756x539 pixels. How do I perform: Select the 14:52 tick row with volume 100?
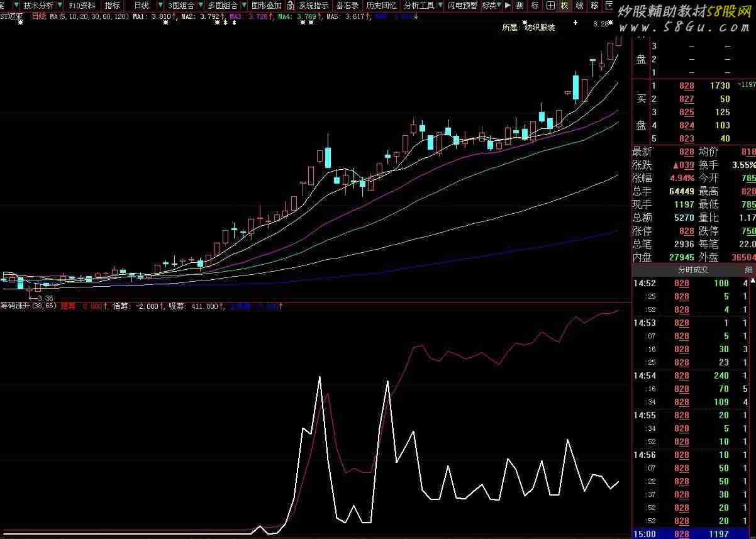click(x=691, y=283)
